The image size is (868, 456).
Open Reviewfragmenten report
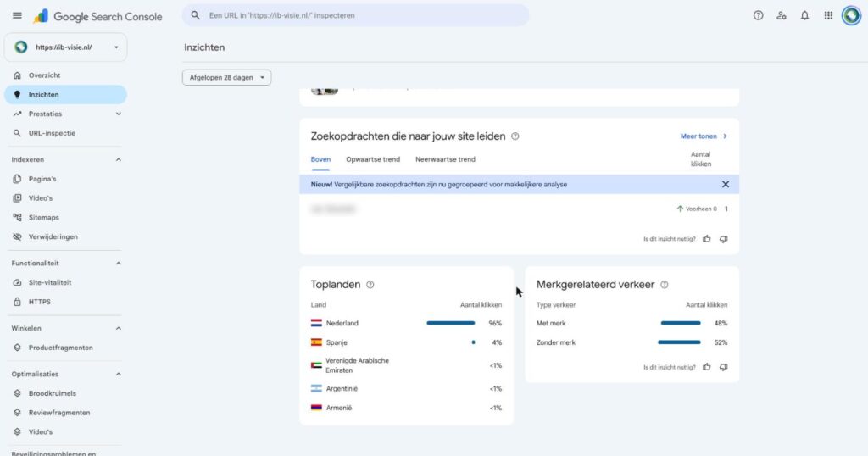click(65, 413)
